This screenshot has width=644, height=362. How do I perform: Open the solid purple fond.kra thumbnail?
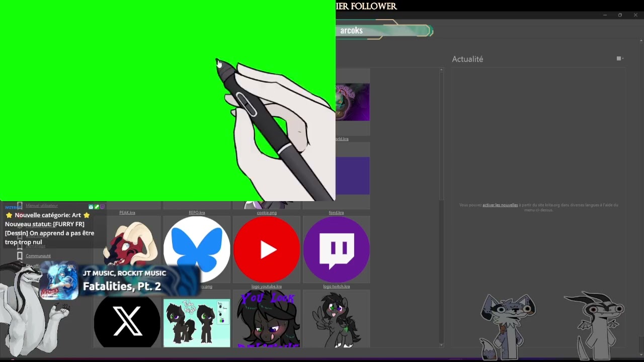(x=352, y=175)
